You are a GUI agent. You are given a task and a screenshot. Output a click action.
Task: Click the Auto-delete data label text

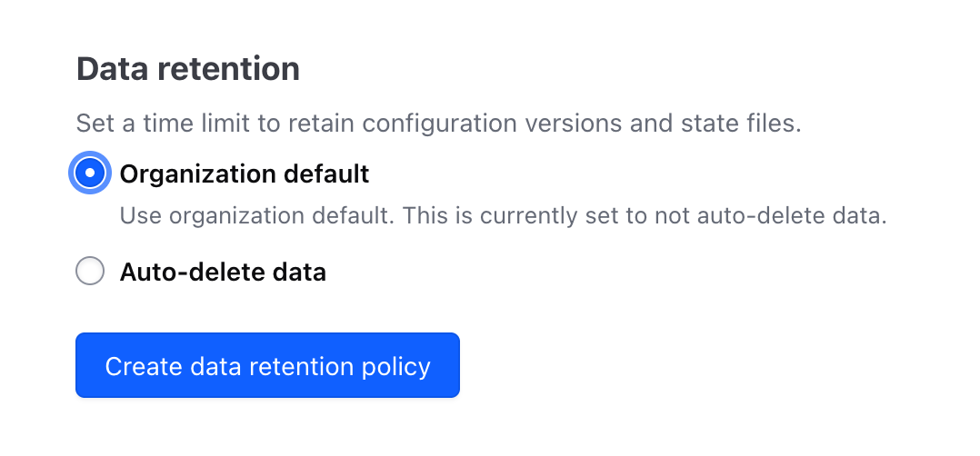[x=223, y=272]
